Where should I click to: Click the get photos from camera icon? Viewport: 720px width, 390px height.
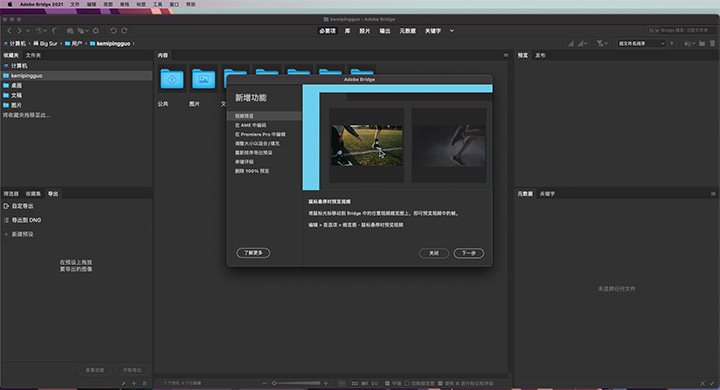click(x=70, y=31)
